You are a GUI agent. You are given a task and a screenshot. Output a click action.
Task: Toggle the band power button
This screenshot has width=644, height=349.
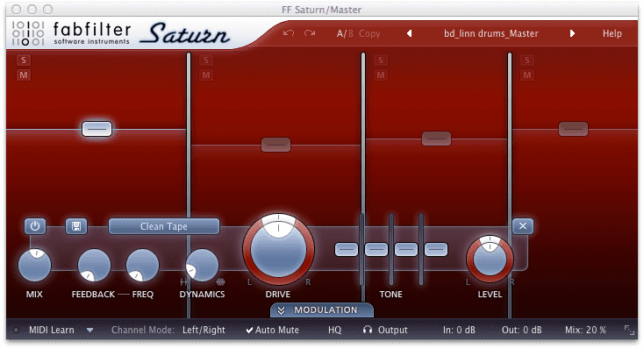35,226
